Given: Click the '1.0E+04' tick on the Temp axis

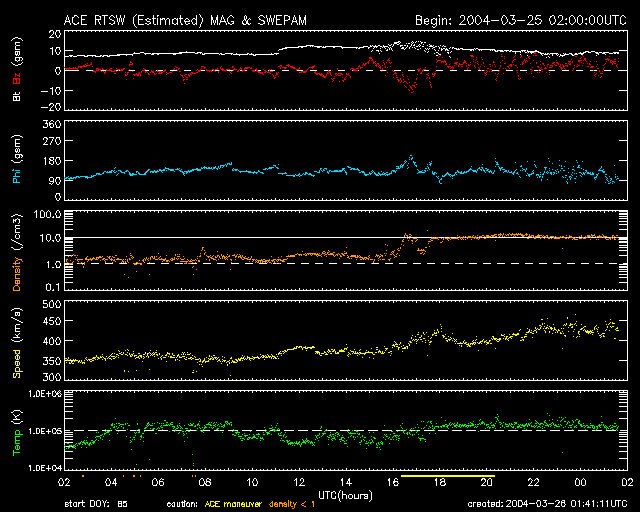Looking at the screenshot, I should click(45, 468).
